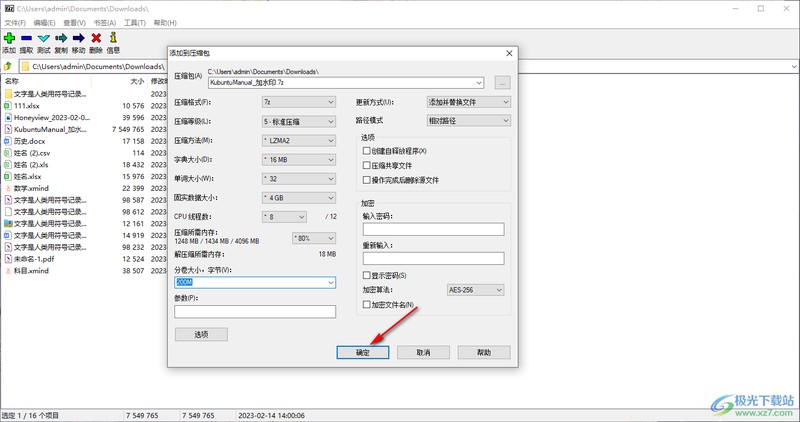800x422 pixels.
Task: Open the 压缩方法 LZMA2 dropdown
Action: pos(298,140)
